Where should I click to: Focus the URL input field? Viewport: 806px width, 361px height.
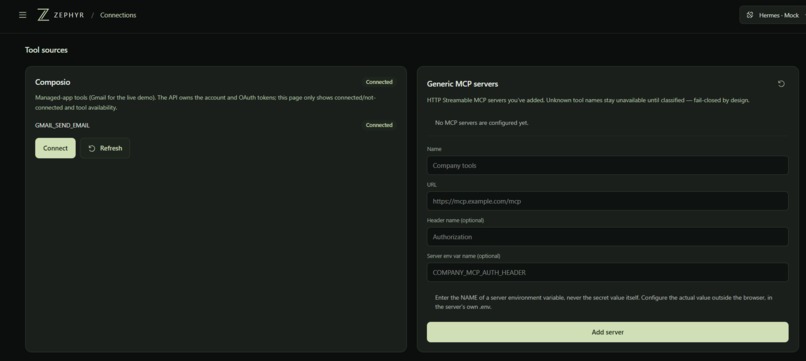(x=607, y=201)
